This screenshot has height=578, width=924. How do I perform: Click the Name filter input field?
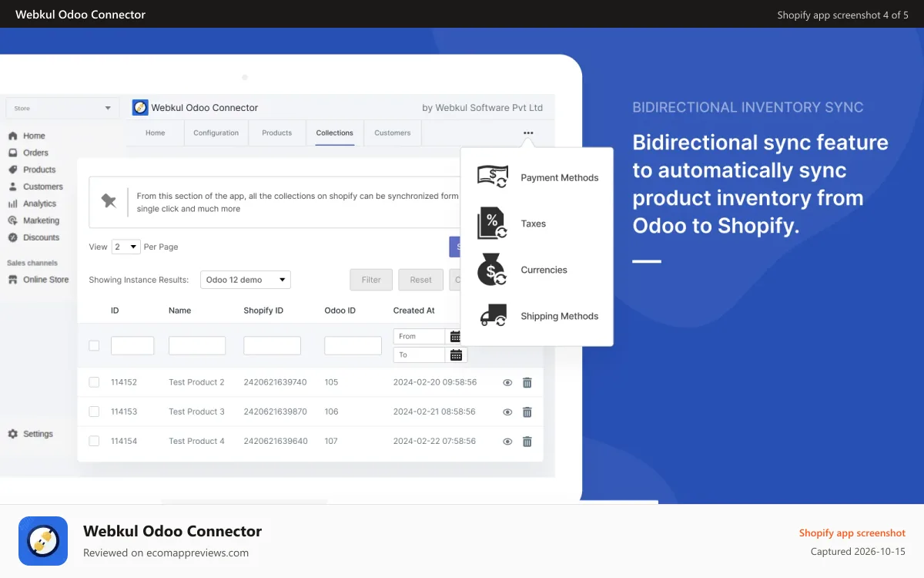point(197,345)
